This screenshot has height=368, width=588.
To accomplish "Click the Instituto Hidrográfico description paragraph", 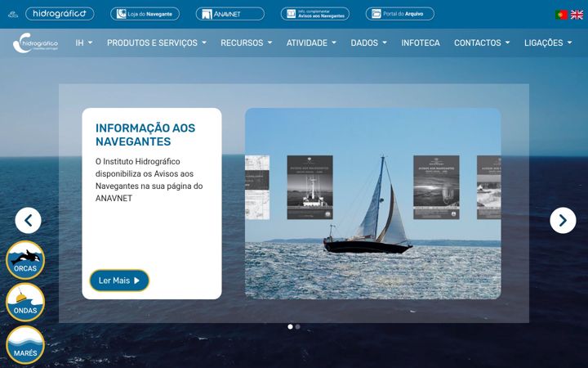I will pos(149,180).
